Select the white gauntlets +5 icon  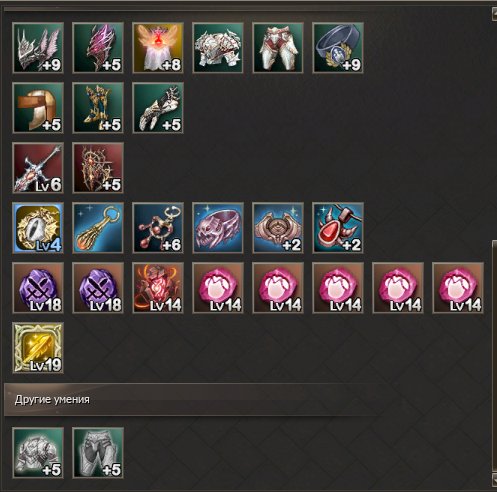tap(158, 108)
